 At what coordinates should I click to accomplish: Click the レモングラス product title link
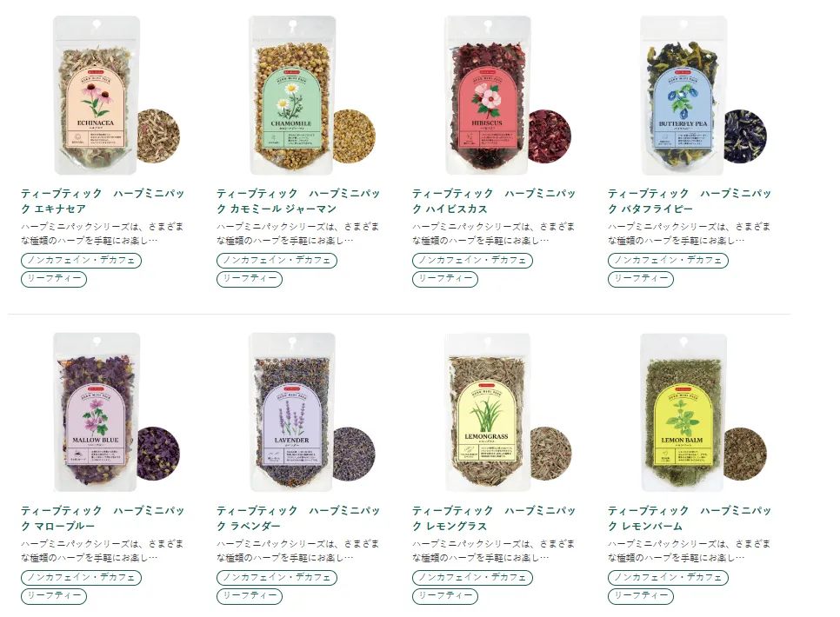(494, 518)
